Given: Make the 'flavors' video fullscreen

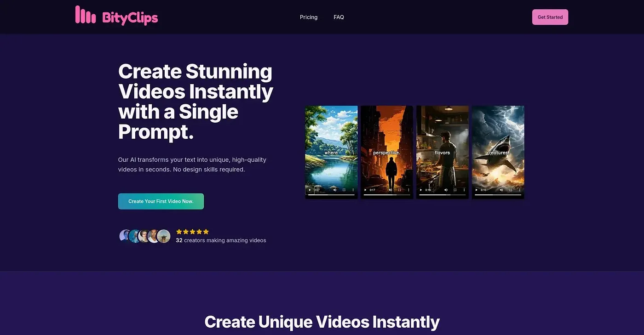Looking at the screenshot, I should point(455,190).
